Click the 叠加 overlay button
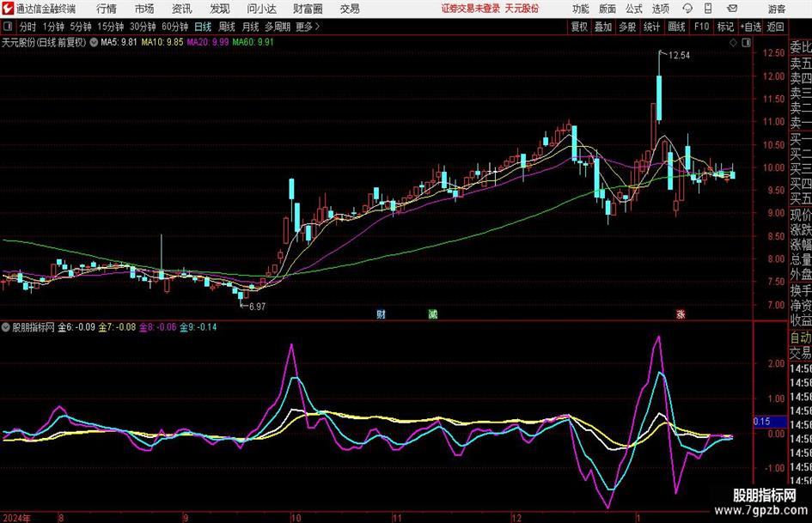The width and height of the screenshot is (812, 523). (x=603, y=27)
